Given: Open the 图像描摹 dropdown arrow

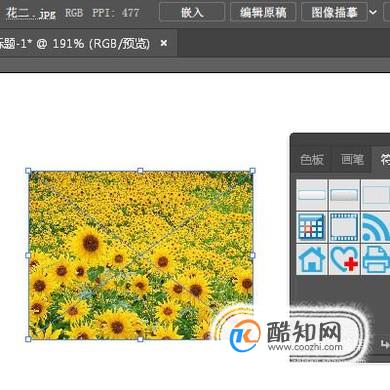Looking at the screenshot, I should 373,13.
